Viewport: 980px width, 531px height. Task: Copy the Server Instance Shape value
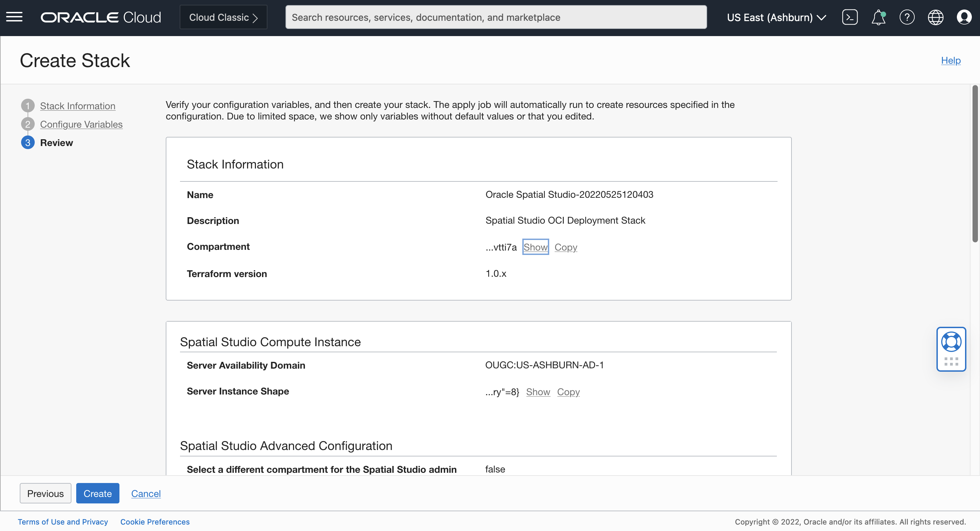[568, 392]
